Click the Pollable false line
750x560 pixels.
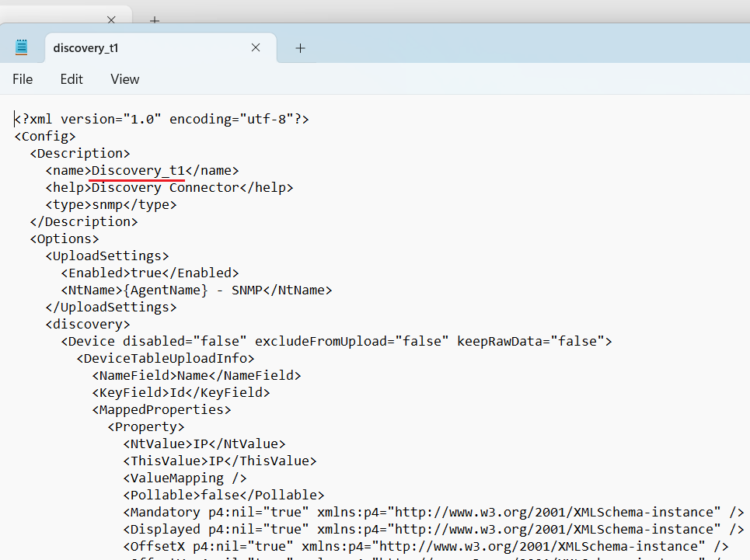coord(223,496)
